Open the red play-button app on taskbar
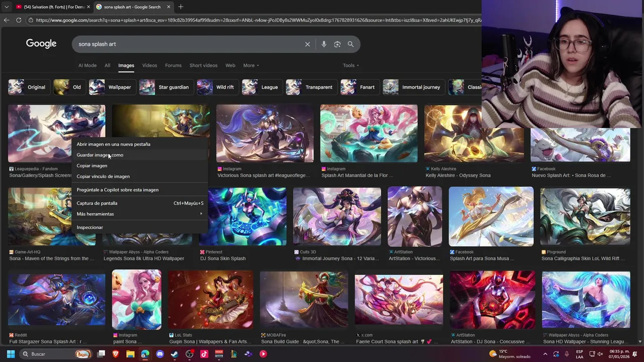The height and width of the screenshot is (362, 644). (x=263, y=354)
